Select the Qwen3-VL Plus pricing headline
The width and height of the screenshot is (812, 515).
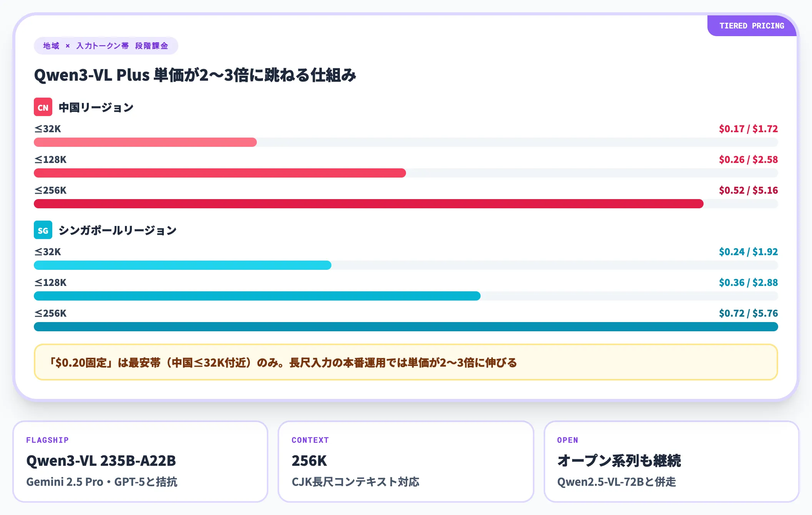pyautogui.click(x=195, y=75)
